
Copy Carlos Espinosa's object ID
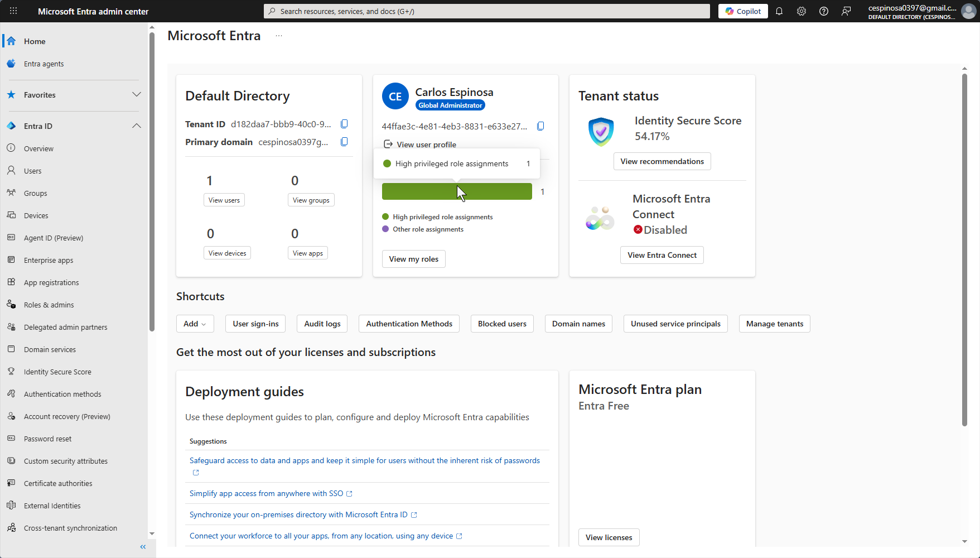540,126
